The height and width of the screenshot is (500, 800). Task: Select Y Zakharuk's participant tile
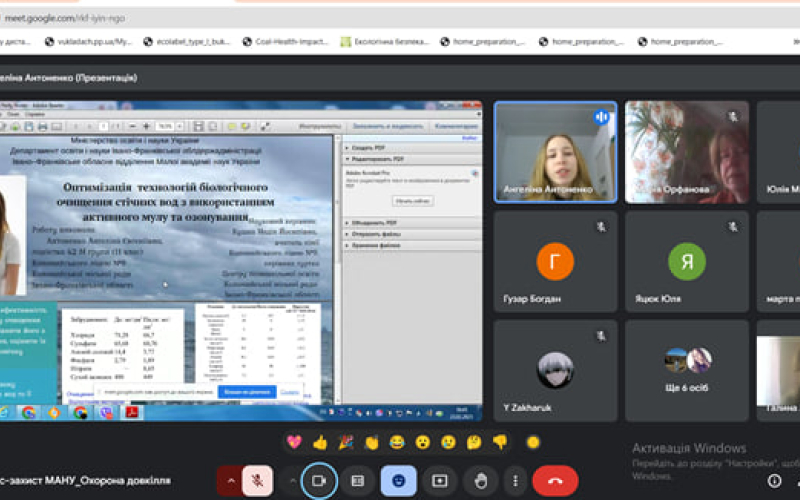click(555, 371)
